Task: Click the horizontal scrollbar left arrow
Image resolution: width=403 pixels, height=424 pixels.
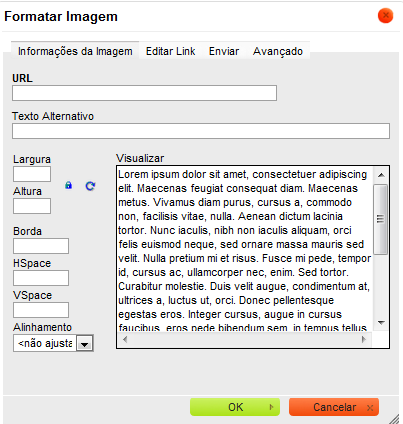Action: tap(125, 339)
